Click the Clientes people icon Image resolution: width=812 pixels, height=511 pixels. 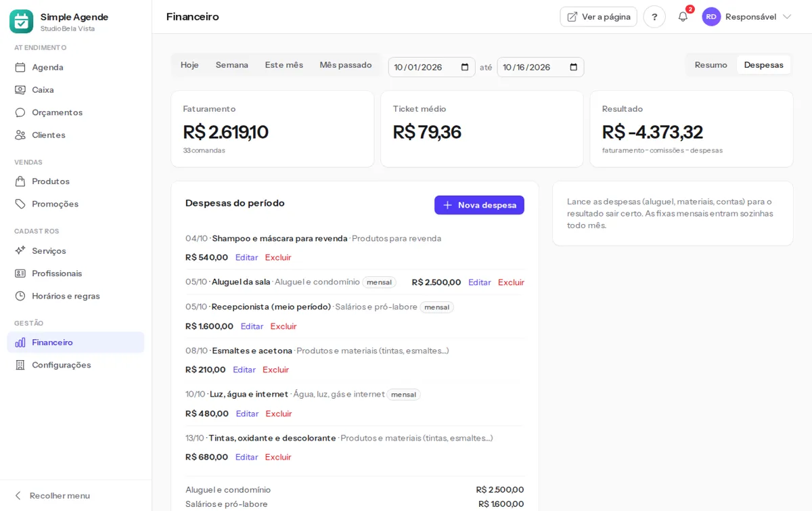20,135
